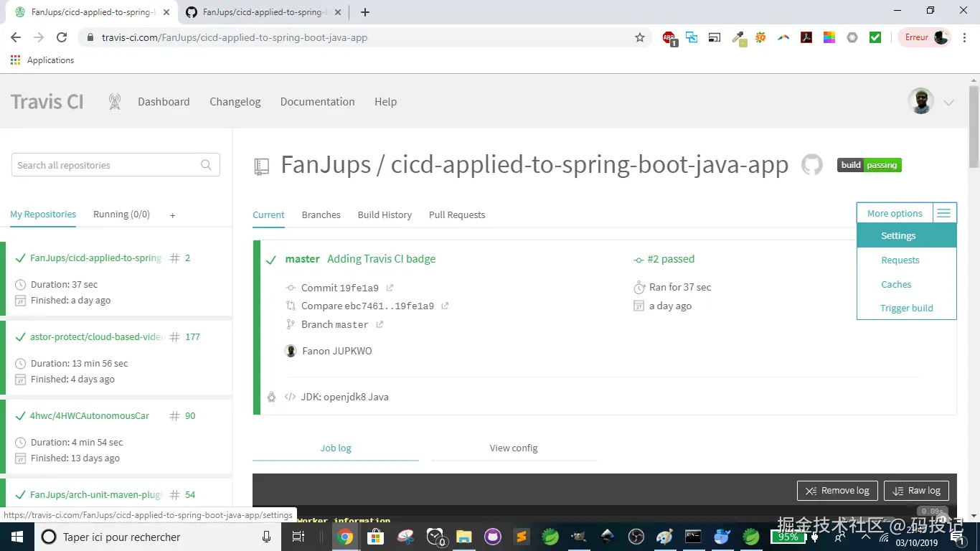
Task: Open the Dashboard link in the header
Action: (x=164, y=102)
